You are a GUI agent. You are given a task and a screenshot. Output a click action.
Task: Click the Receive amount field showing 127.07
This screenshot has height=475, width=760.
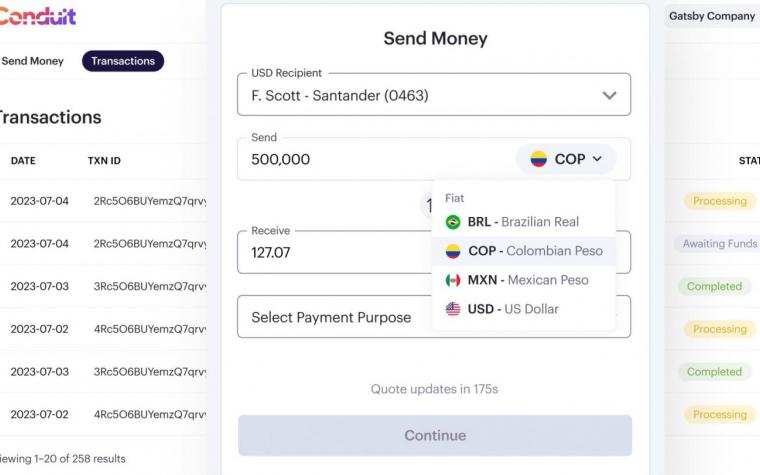tap(334, 252)
